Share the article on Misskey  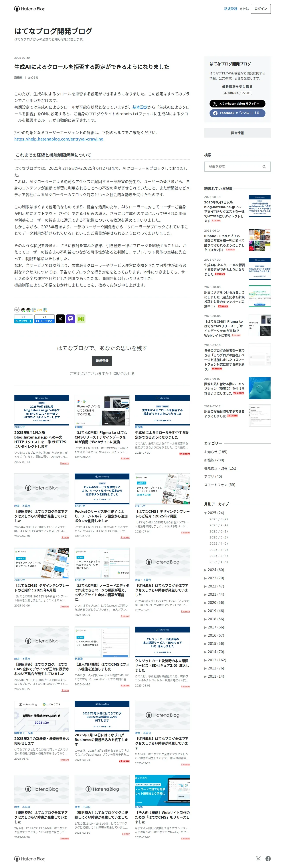[81, 319]
